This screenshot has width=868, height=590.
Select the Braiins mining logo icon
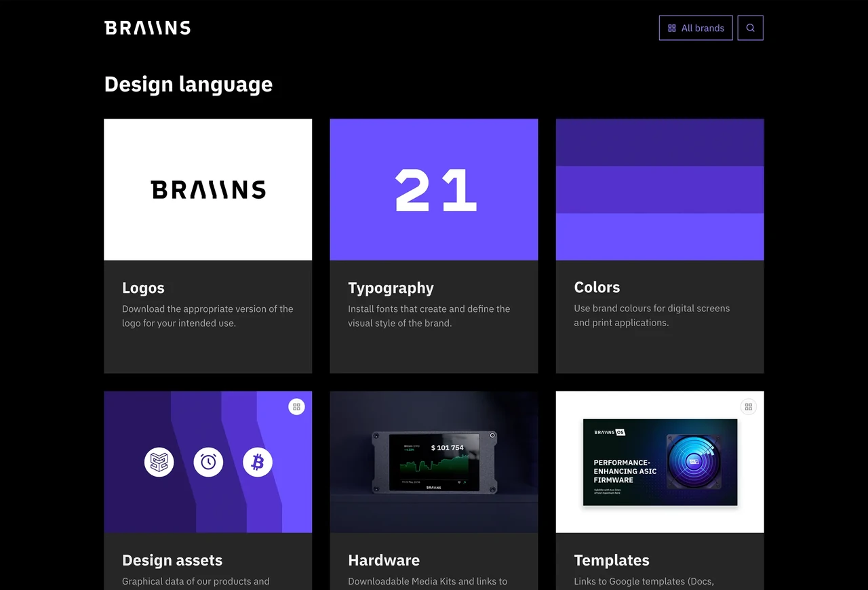[x=159, y=463]
